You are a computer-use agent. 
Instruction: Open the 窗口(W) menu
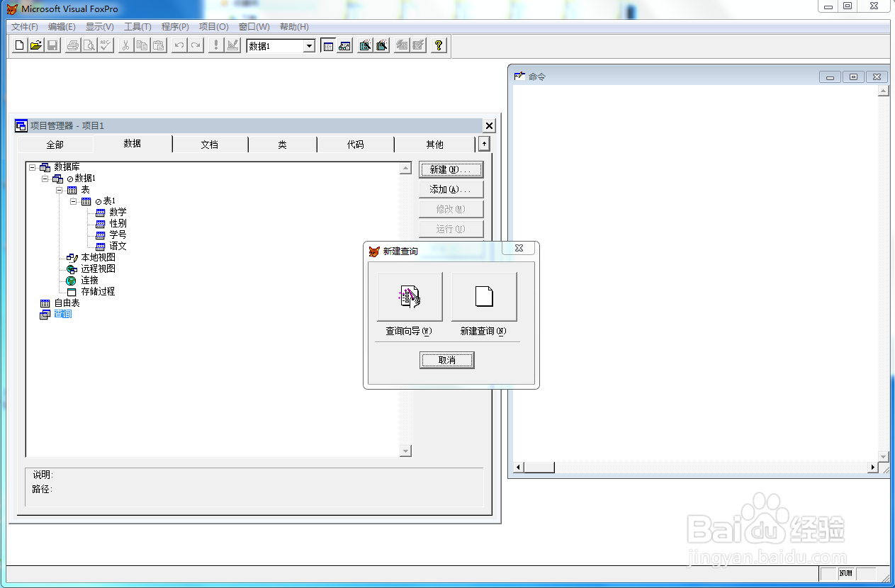(x=254, y=27)
